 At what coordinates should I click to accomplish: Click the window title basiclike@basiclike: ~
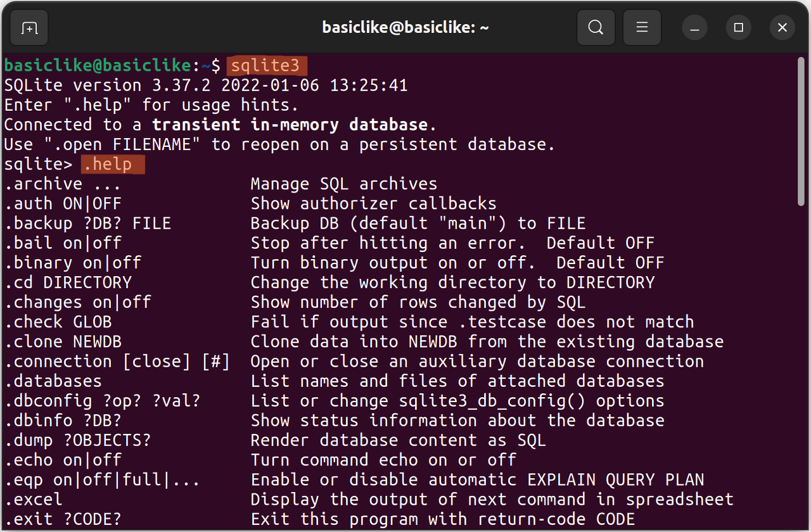(405, 28)
